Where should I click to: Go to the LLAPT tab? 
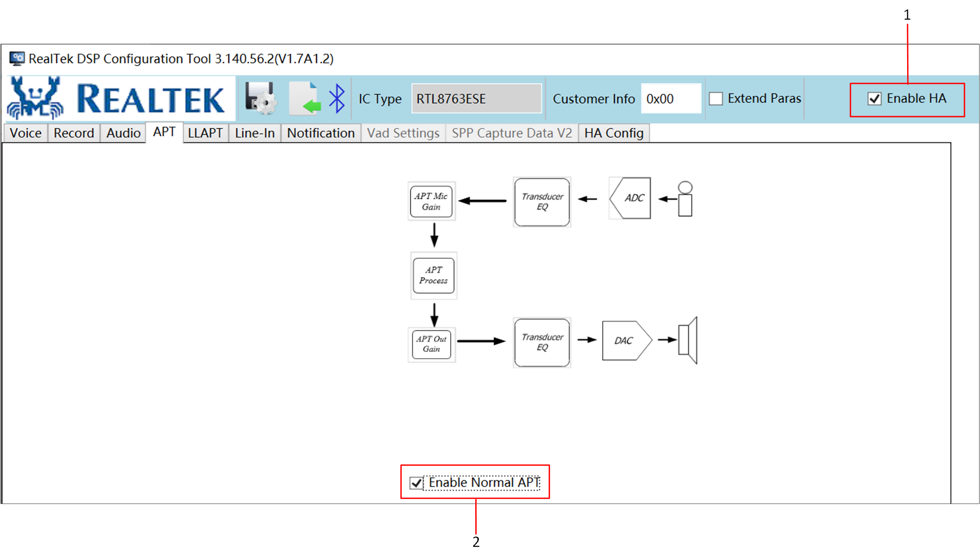point(205,133)
